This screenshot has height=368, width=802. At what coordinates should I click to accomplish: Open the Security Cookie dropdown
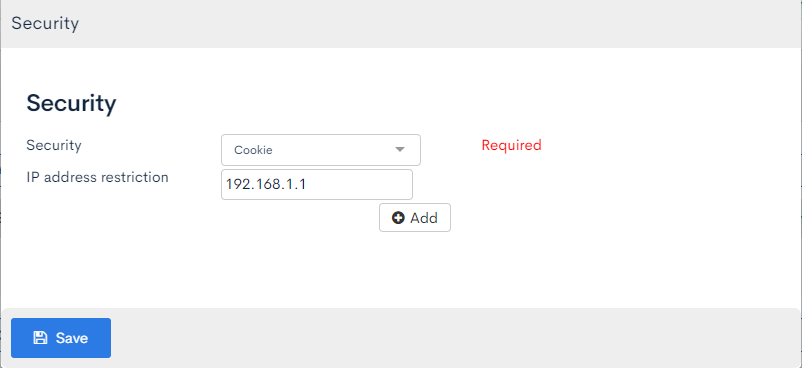(x=321, y=150)
